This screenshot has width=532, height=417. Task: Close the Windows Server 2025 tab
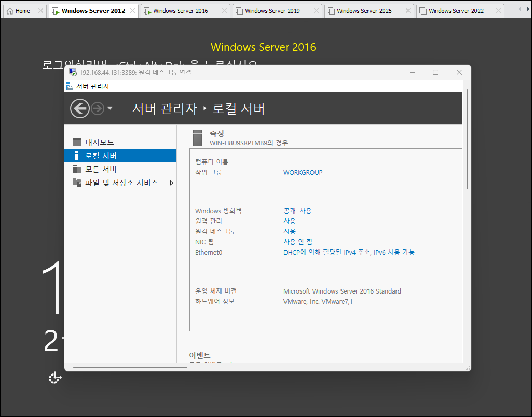[x=408, y=11]
